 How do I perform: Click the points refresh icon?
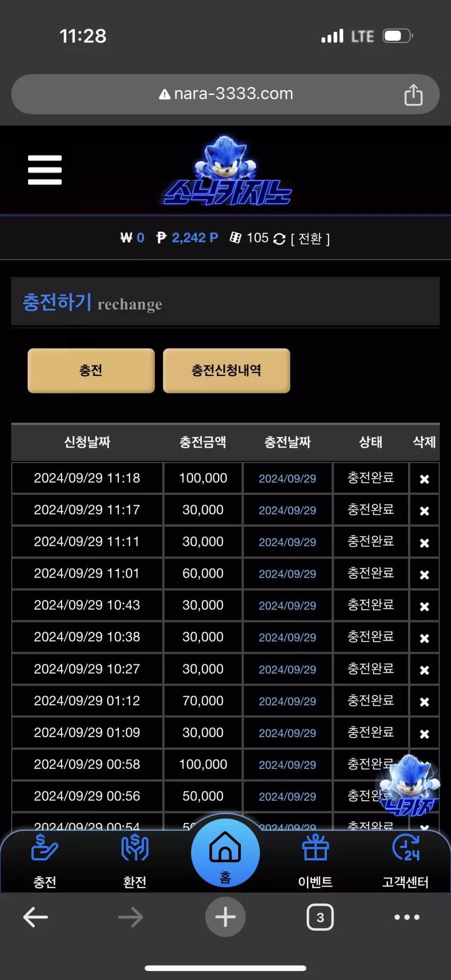[x=279, y=239]
